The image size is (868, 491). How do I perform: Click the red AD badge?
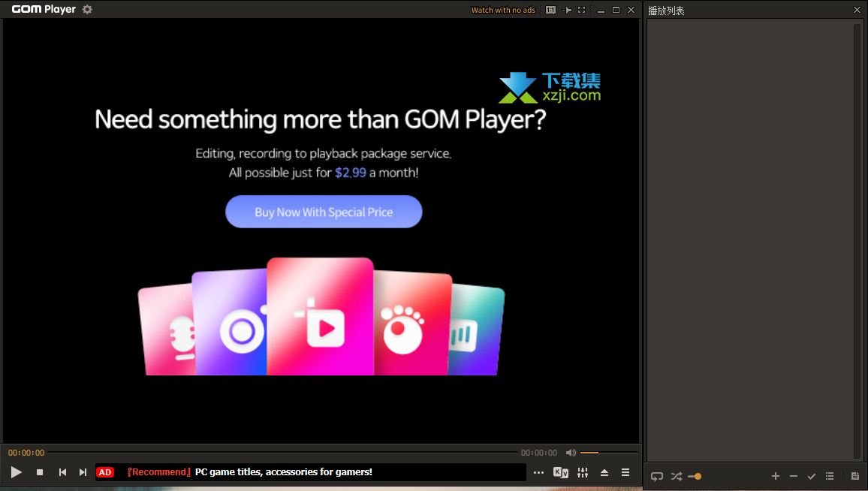coord(105,472)
